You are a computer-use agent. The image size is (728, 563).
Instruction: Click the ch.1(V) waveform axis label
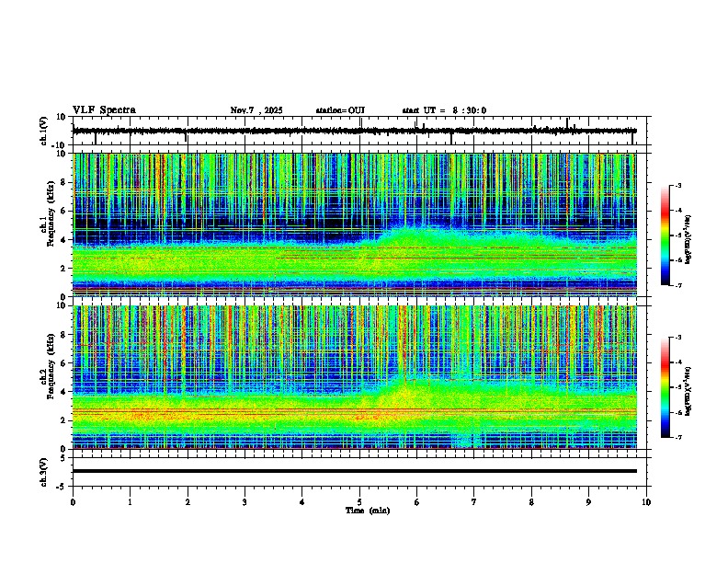click(43, 131)
